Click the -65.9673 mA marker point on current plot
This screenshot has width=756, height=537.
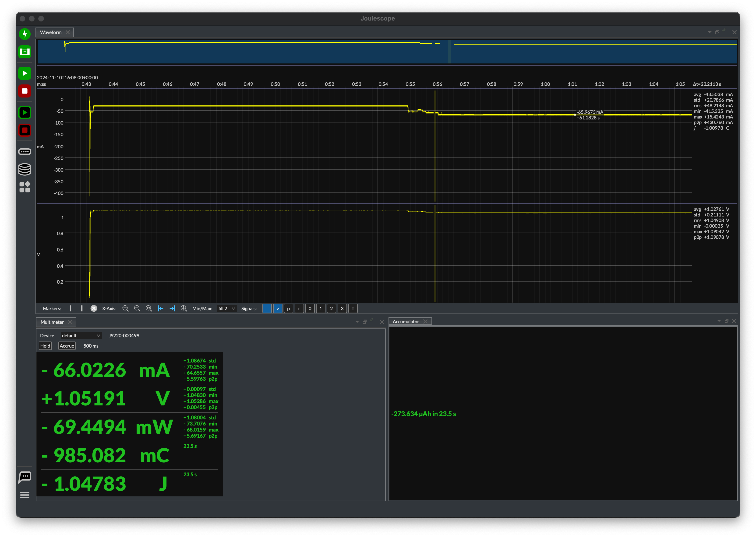(575, 115)
